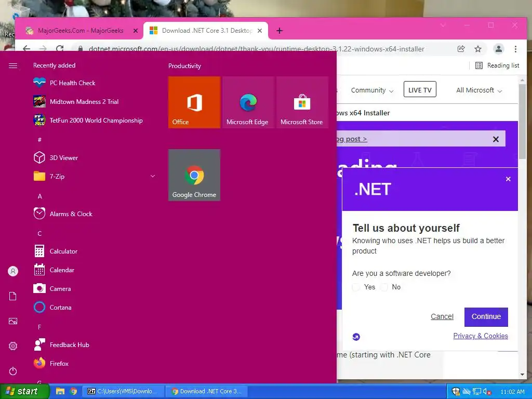Image resolution: width=532 pixels, height=399 pixels.
Task: Open the Reading list
Action: [497, 65]
